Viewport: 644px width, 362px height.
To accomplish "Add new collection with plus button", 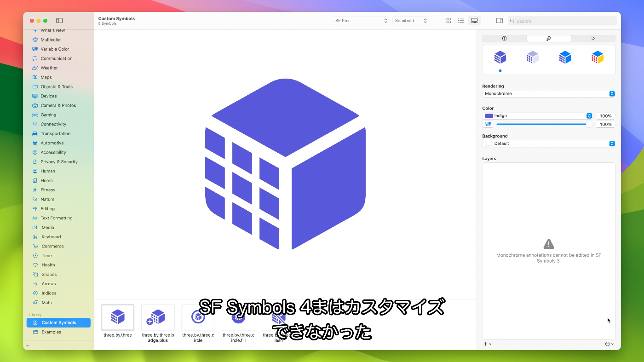I will 28,345.
